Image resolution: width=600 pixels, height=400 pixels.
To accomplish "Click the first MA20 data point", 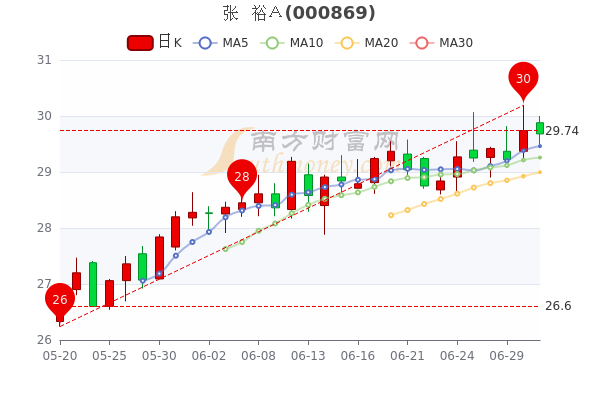I will [x=391, y=215].
